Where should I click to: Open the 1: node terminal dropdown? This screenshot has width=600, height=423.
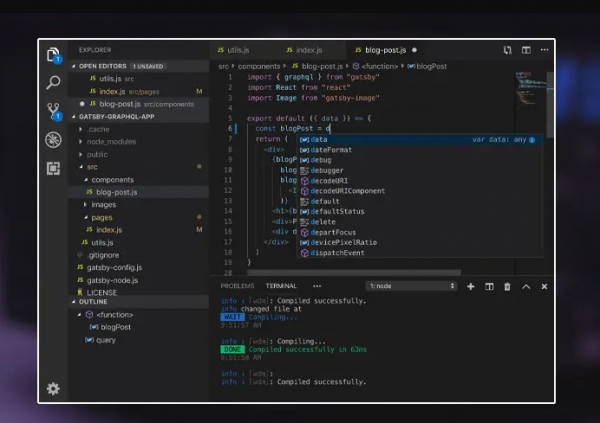pyautogui.click(x=411, y=286)
